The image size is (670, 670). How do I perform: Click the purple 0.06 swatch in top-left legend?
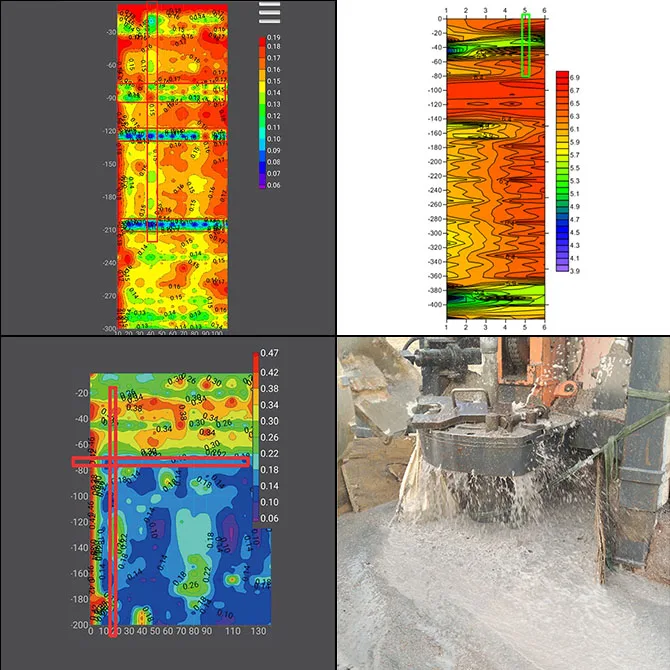pos(262,185)
